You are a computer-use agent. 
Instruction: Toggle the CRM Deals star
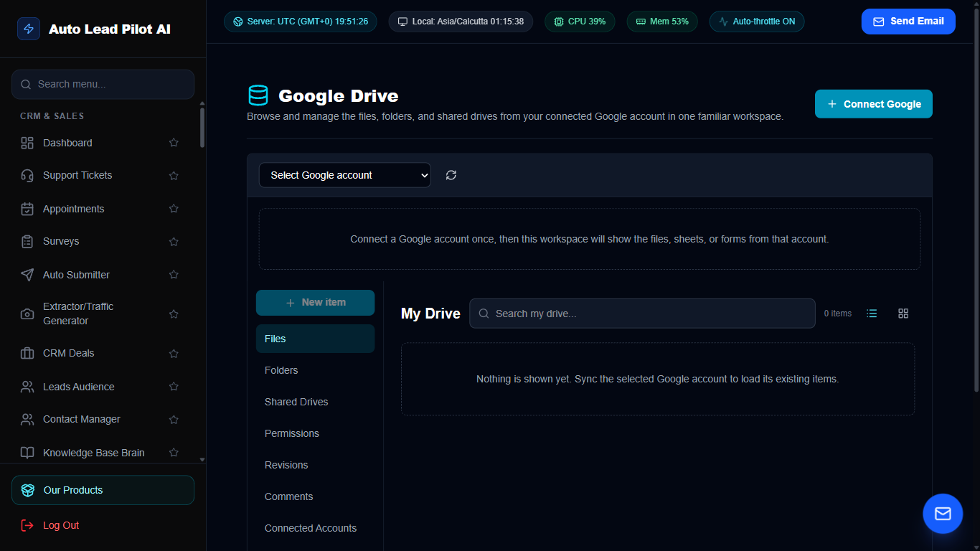coord(174,354)
